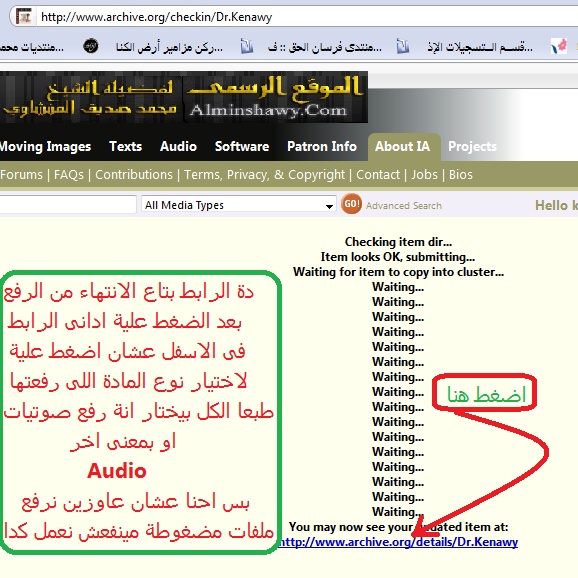Expand media types list using arrow
The width and height of the screenshot is (578, 578).
[329, 206]
